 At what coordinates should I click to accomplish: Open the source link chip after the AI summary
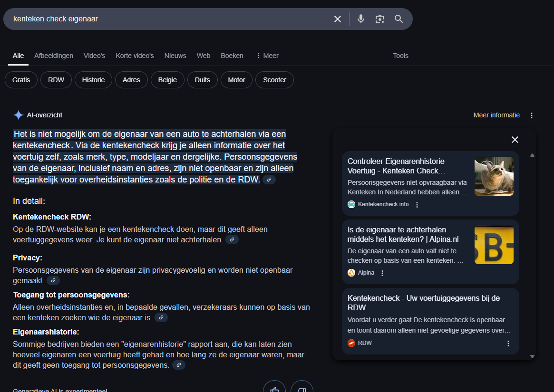269,179
